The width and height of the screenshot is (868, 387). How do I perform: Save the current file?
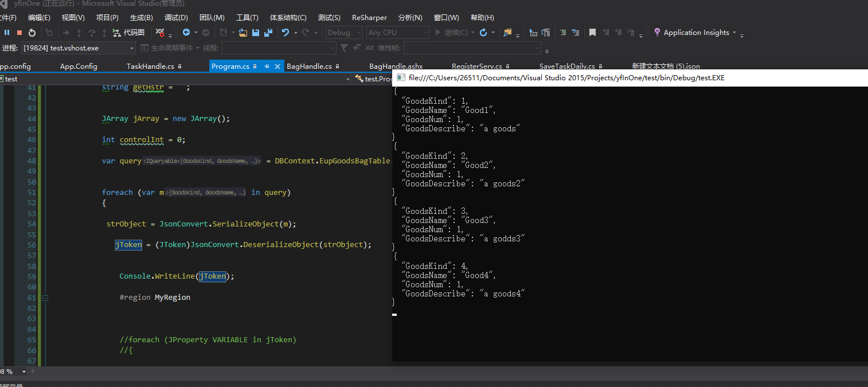tap(256, 33)
